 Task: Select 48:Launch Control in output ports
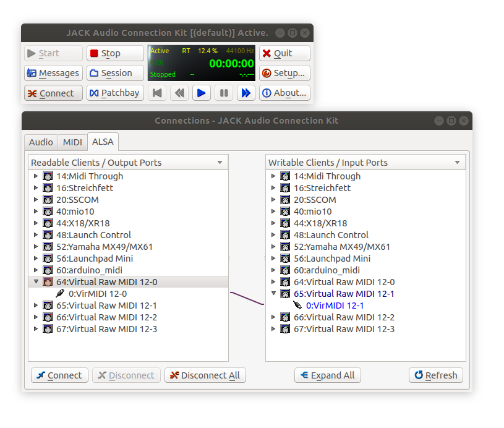93,235
